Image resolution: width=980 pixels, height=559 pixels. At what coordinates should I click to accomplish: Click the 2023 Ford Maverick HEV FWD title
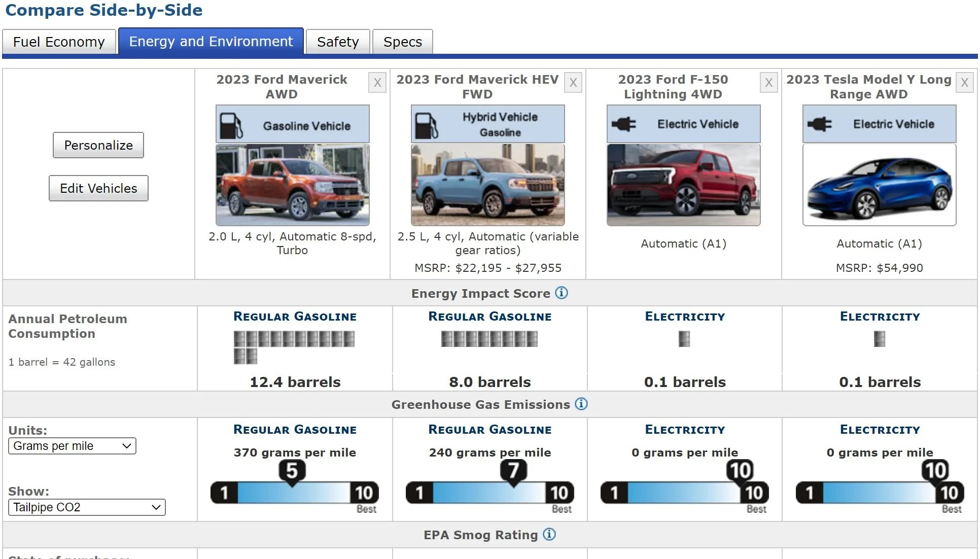click(x=477, y=87)
